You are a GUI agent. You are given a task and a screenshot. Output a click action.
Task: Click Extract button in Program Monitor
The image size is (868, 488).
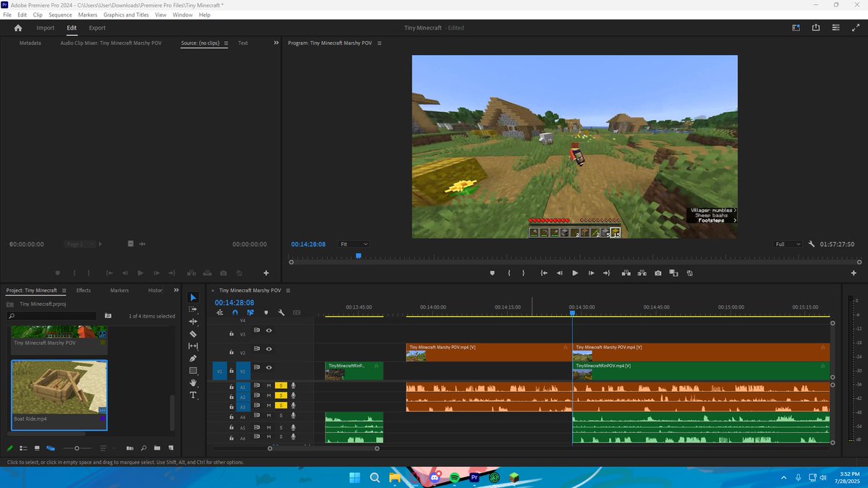coord(642,273)
